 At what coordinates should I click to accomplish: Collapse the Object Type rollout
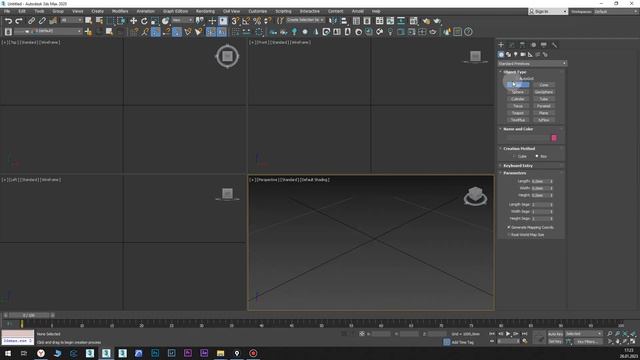coord(515,72)
